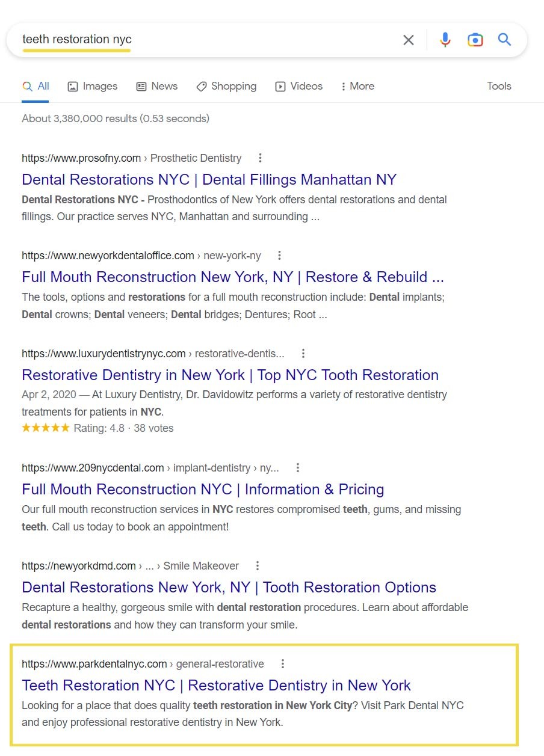Start voice search with the microphone icon
Screen dimensions: 544x756
pos(445,40)
